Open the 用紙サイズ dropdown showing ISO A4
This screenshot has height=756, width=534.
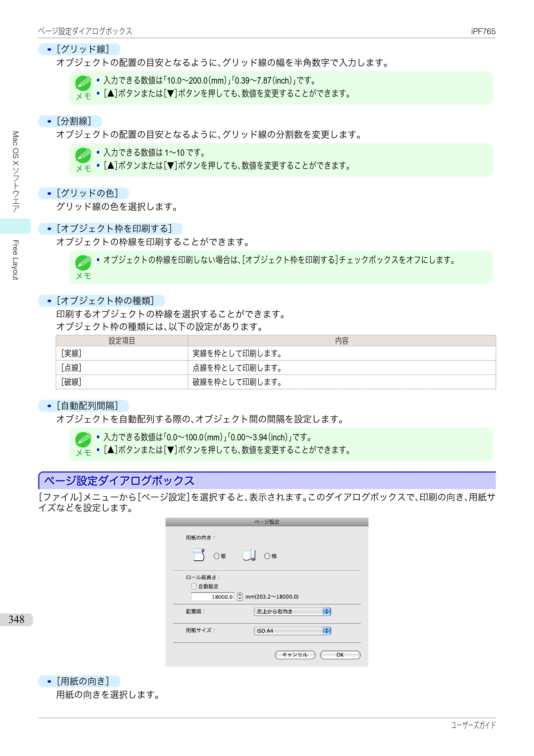click(x=292, y=631)
